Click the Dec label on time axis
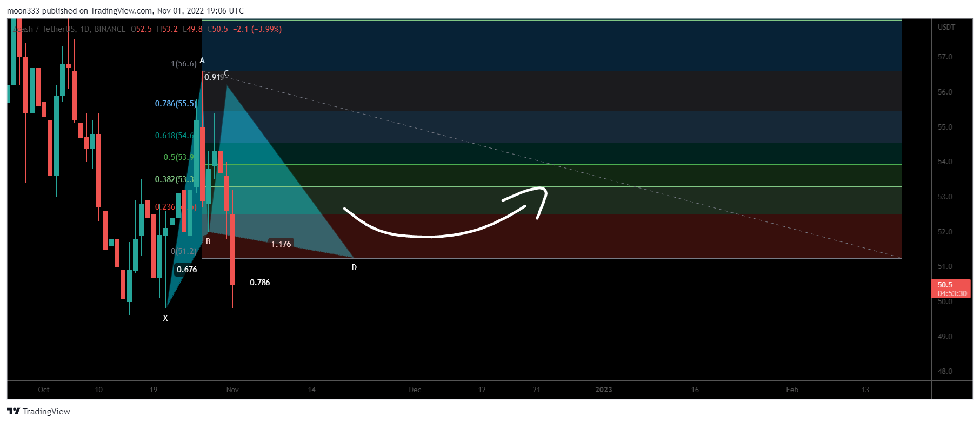The height and width of the screenshot is (423, 980). (x=415, y=390)
